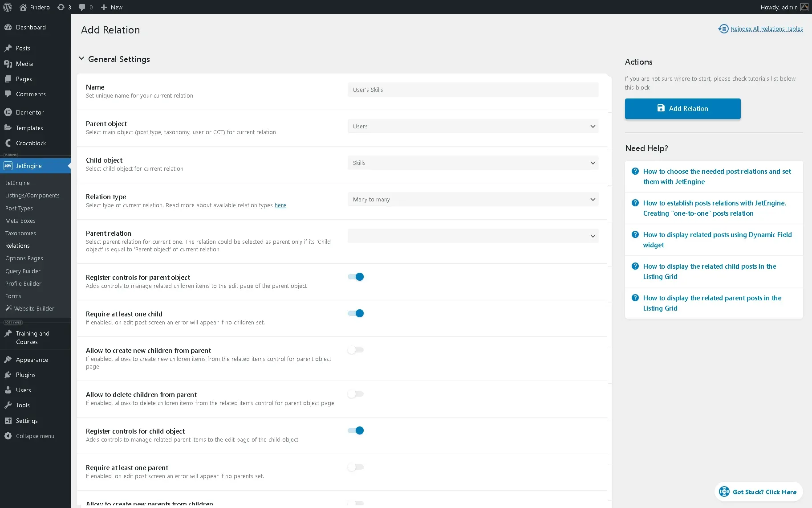Click the Add Relation button
Image resolution: width=812 pixels, height=508 pixels.
click(x=683, y=109)
